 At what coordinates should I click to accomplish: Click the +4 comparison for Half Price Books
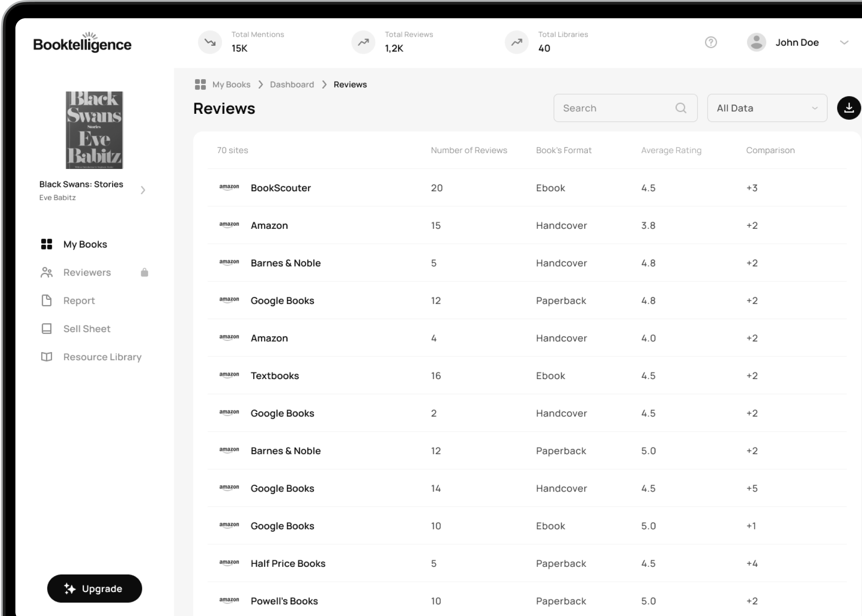click(752, 563)
